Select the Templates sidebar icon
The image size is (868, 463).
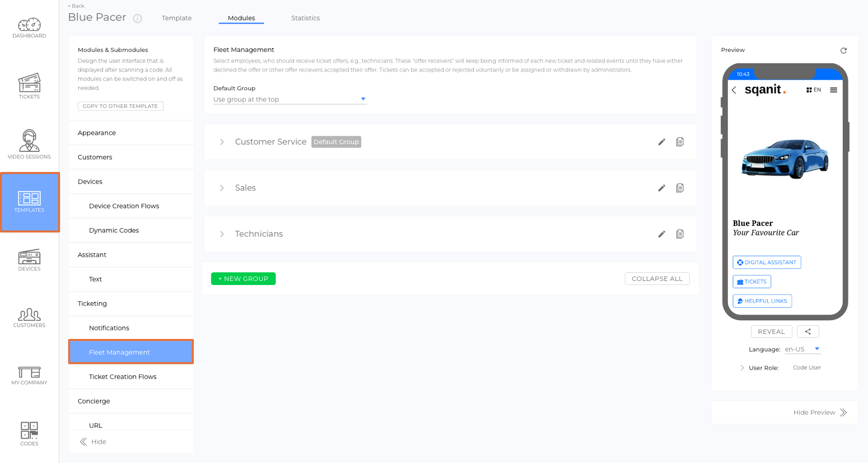click(x=30, y=202)
